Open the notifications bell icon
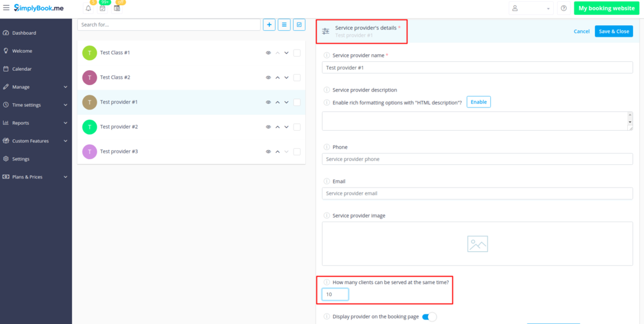Screen dimensions: 644x324 coord(88,8)
